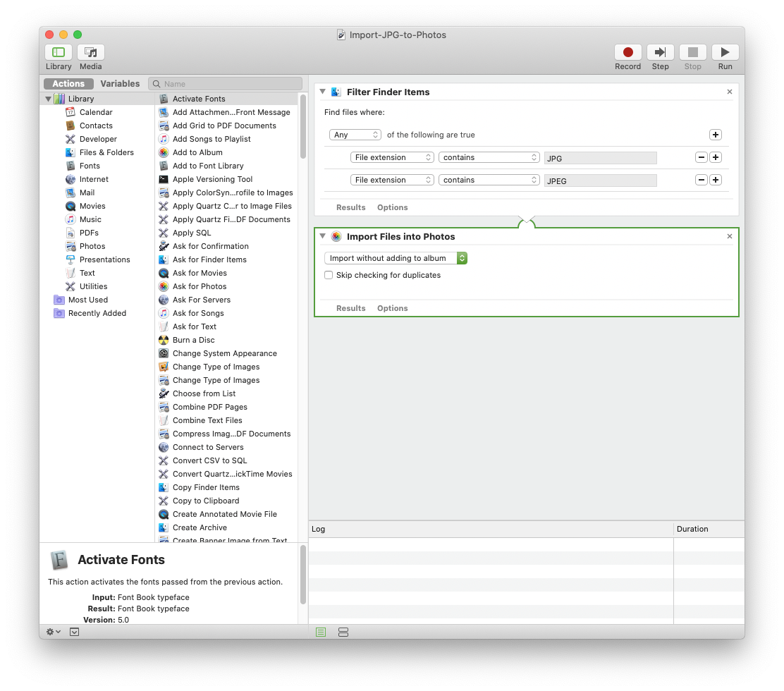
Task: Select Fonts category in Library
Action: pos(90,166)
